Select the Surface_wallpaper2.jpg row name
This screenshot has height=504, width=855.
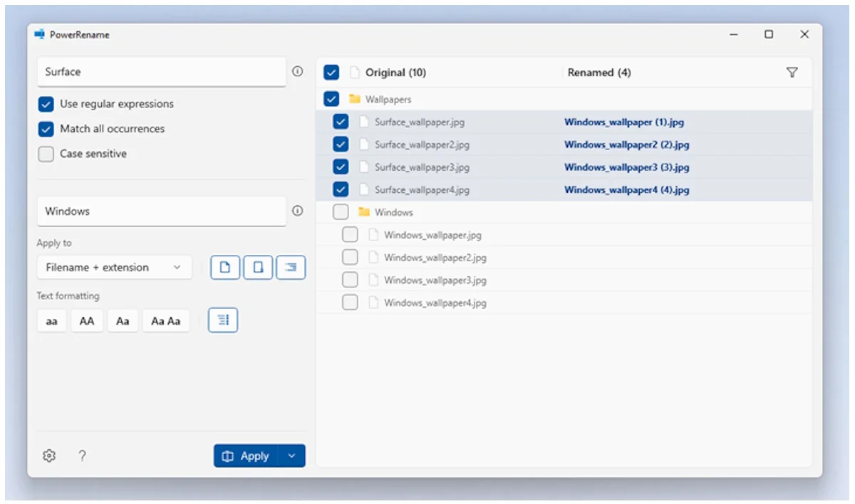pos(423,145)
